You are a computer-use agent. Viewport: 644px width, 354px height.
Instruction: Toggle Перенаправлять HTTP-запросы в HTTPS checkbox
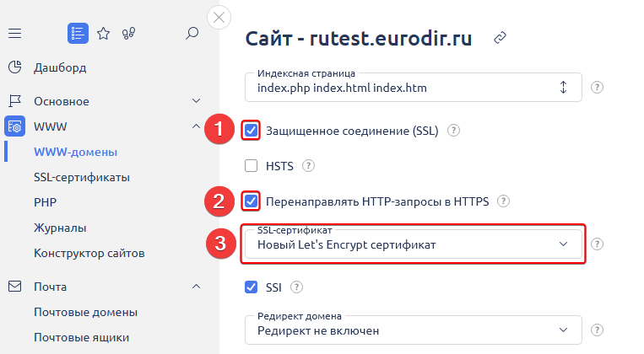click(x=251, y=201)
